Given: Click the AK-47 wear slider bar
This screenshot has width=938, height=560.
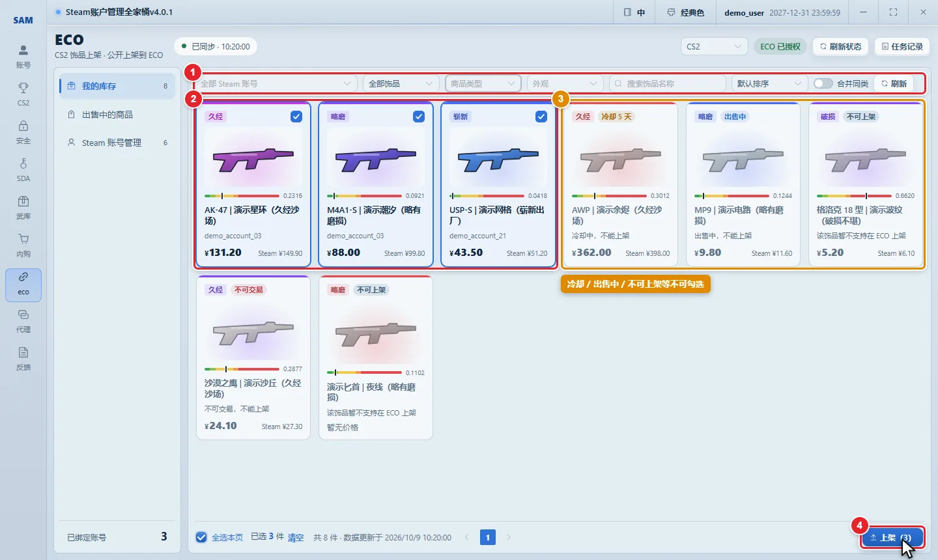Looking at the screenshot, I should [x=242, y=195].
